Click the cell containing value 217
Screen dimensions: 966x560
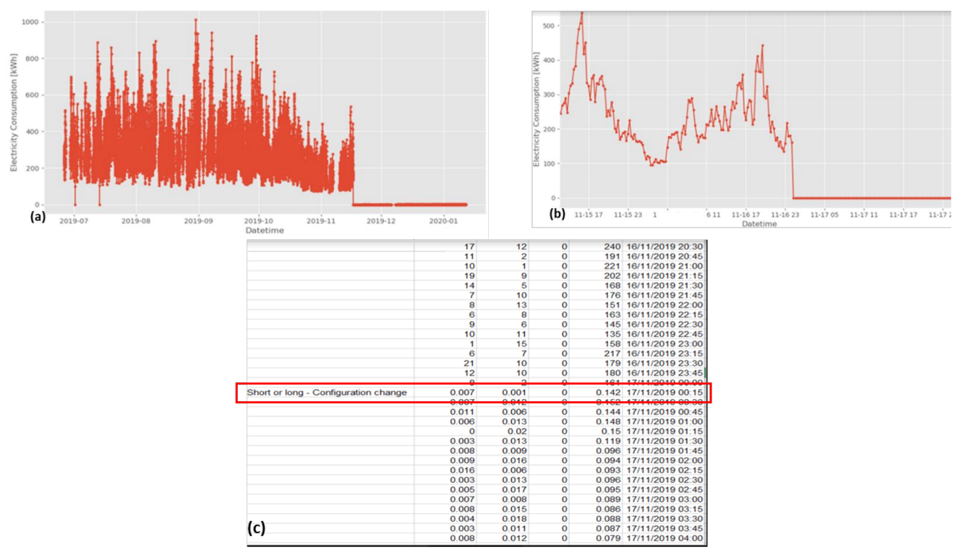611,353
